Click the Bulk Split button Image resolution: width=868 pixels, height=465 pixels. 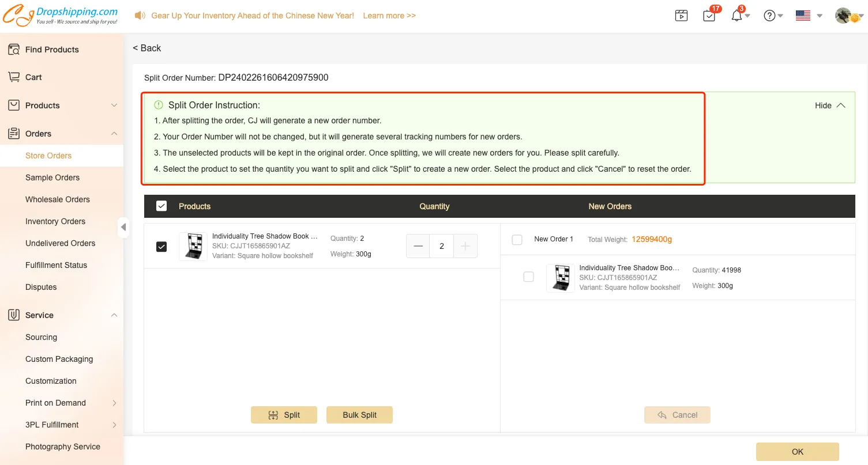pos(359,415)
